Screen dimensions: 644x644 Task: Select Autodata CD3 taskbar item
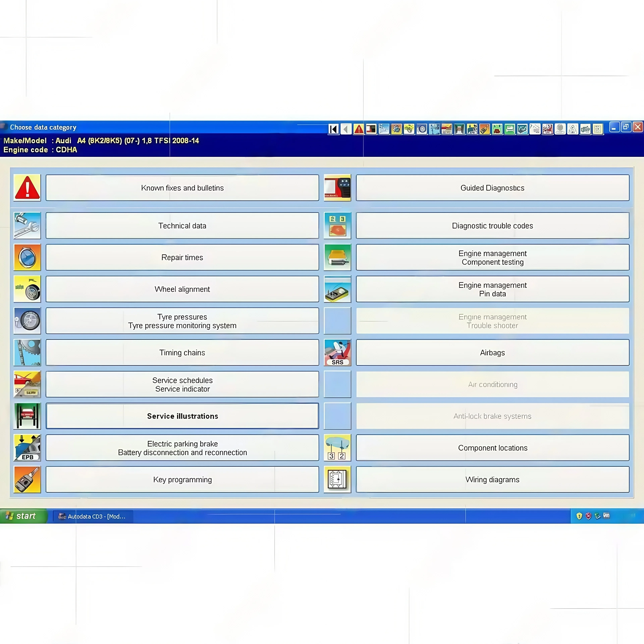pos(92,516)
